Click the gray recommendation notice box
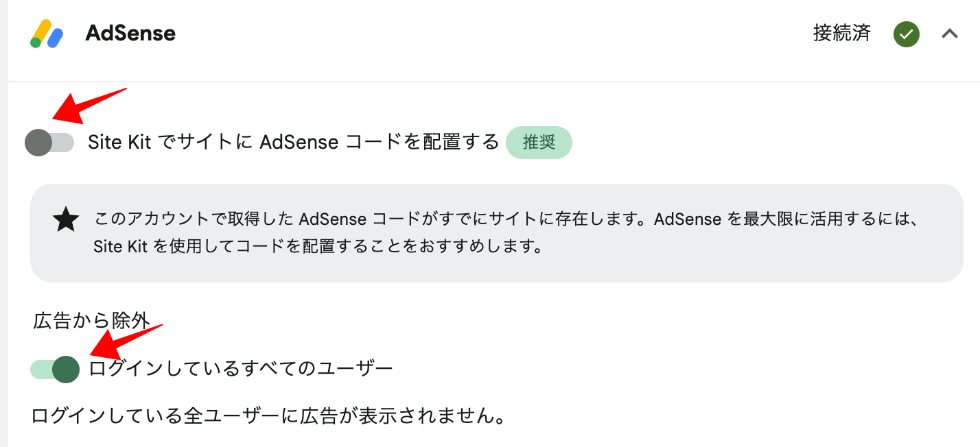This screenshot has height=447, width=980. pos(498,233)
